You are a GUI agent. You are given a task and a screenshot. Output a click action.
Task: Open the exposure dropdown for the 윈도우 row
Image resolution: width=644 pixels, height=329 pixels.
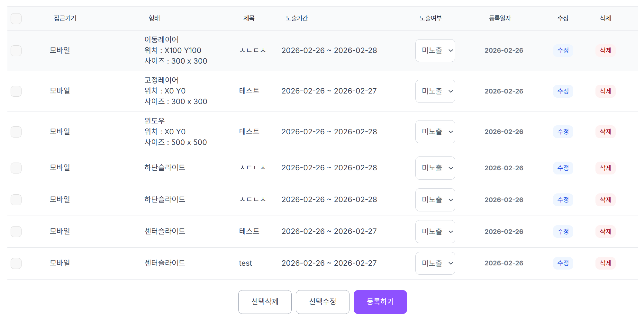435,131
